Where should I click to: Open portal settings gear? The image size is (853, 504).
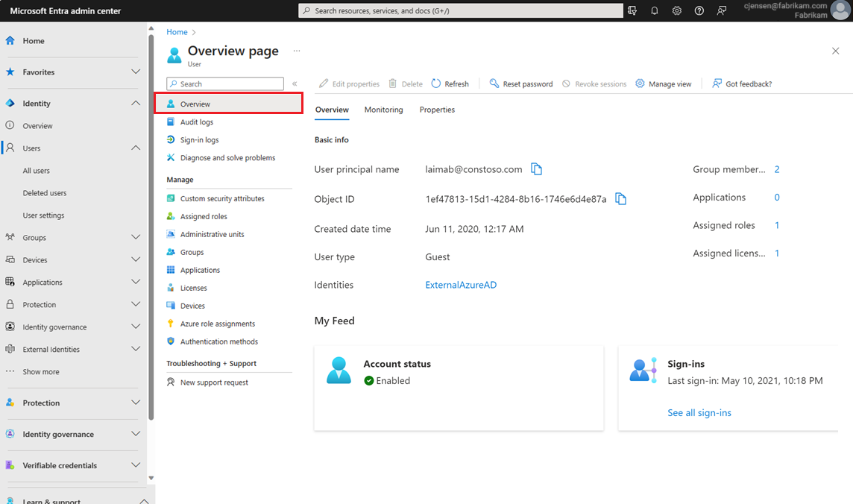[677, 10]
